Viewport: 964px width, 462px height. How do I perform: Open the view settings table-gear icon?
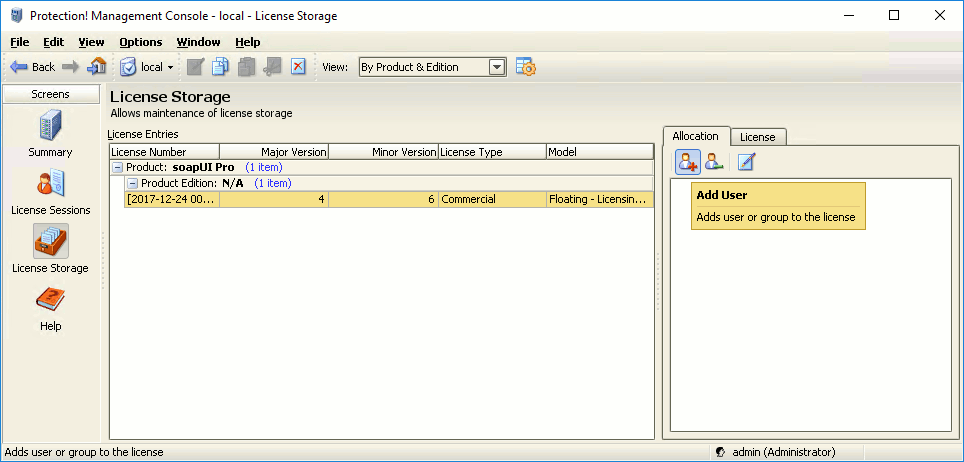(526, 67)
